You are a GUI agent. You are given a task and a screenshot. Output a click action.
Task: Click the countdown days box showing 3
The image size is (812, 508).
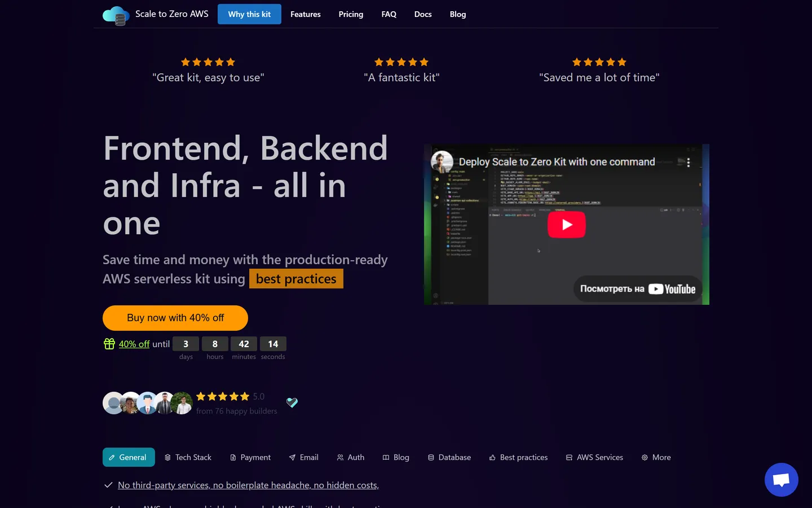click(186, 344)
